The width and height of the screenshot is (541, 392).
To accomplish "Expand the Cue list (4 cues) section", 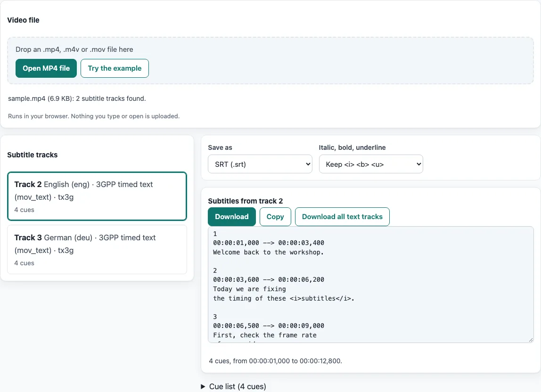I will pos(234,386).
